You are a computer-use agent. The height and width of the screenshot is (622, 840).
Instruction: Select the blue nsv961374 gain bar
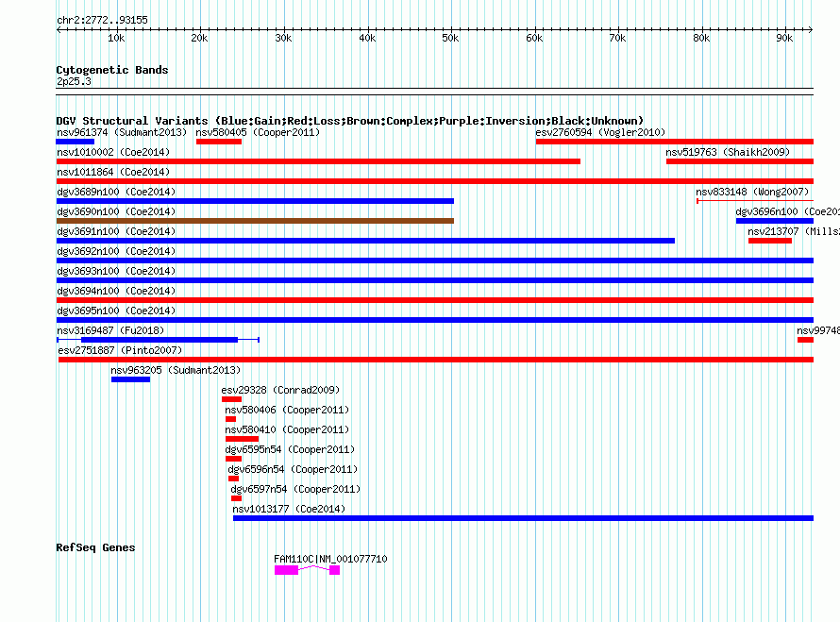tap(75, 142)
